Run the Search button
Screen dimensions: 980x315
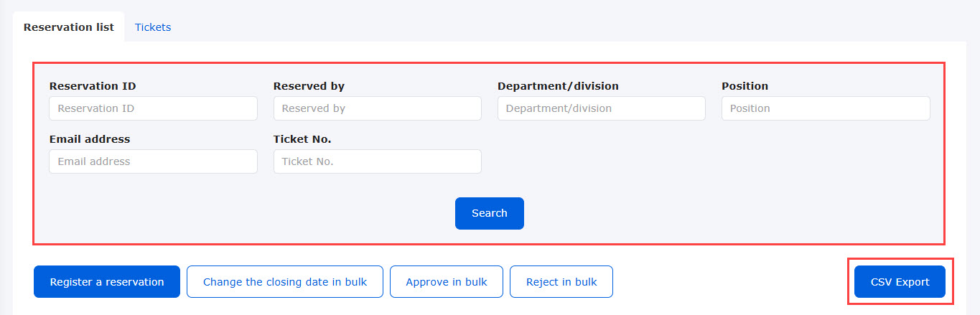(x=490, y=213)
